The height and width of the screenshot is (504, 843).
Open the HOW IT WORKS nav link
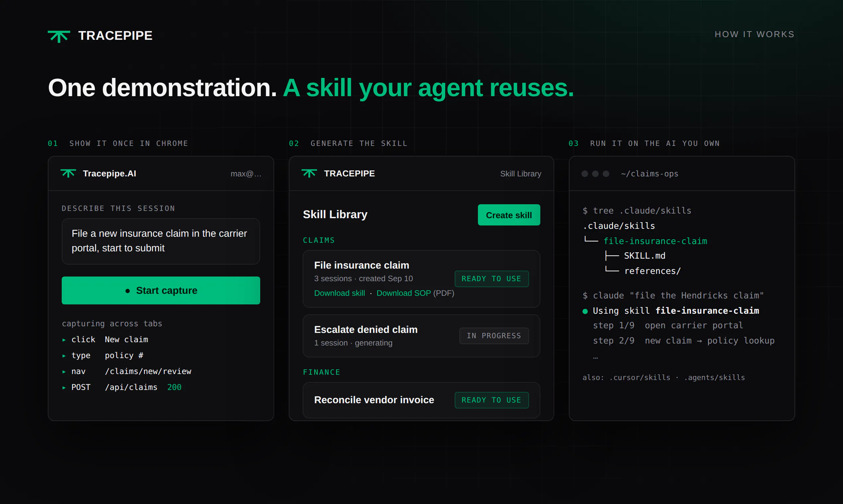[754, 34]
